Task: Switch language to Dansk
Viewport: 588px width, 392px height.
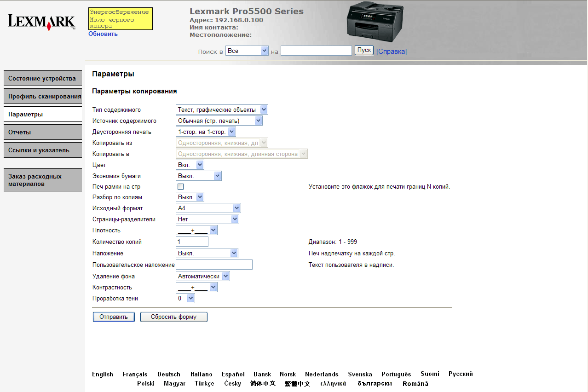Action: (262, 374)
